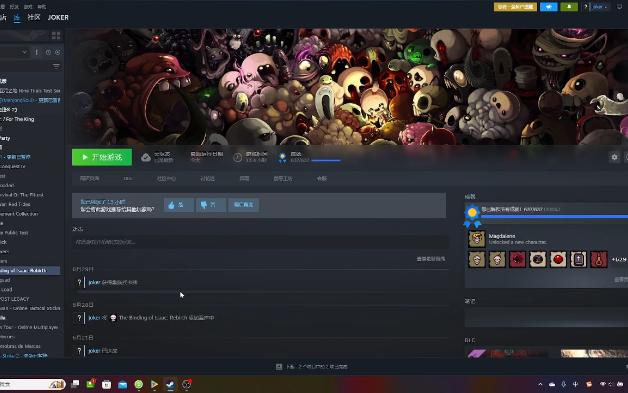
Task: Expand the library category dropdown chevron
Action: 24,52
